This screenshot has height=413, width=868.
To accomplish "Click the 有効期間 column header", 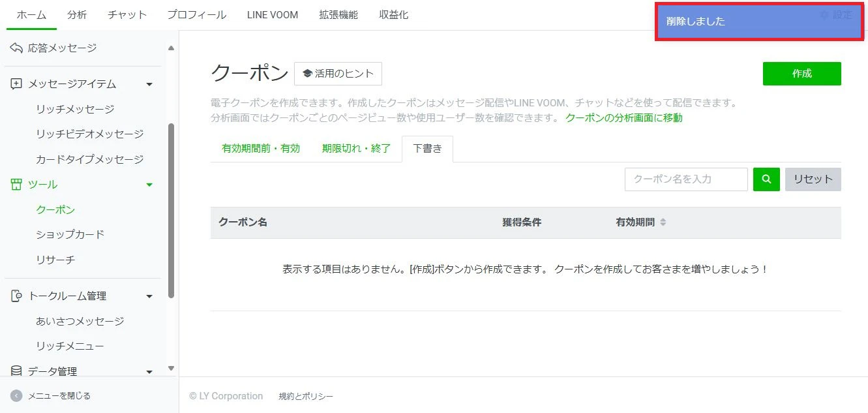I will (x=635, y=222).
